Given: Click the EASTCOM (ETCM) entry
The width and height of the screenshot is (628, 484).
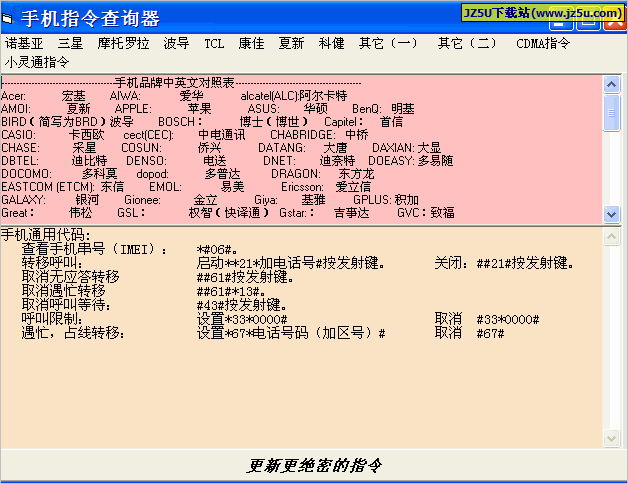Looking at the screenshot, I should pyautogui.click(x=62, y=187).
